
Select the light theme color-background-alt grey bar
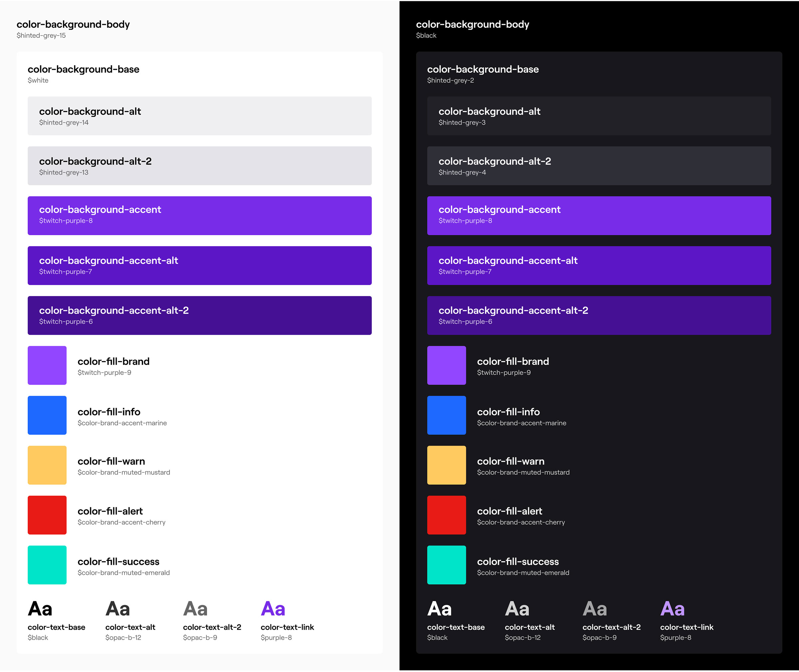click(199, 115)
